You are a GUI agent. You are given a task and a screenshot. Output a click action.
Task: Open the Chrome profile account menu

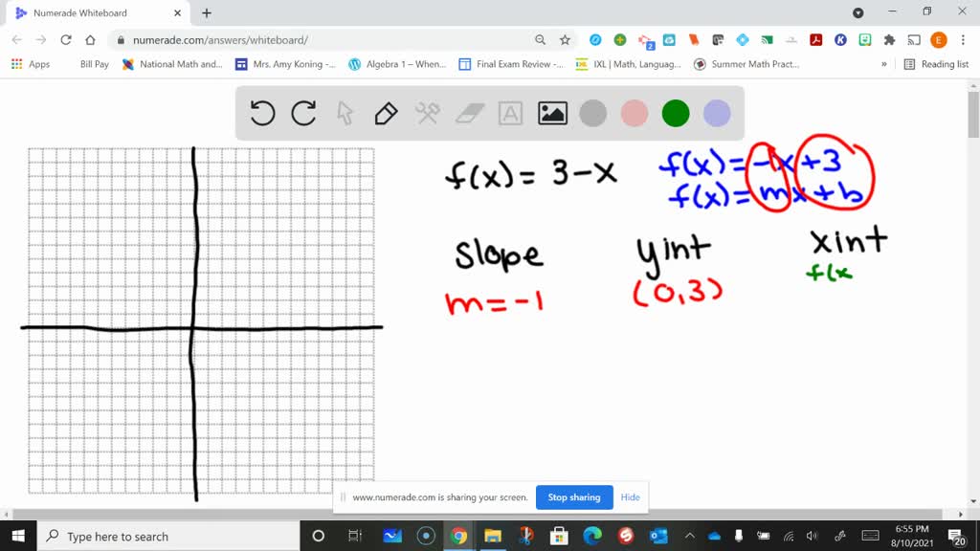click(x=938, y=41)
